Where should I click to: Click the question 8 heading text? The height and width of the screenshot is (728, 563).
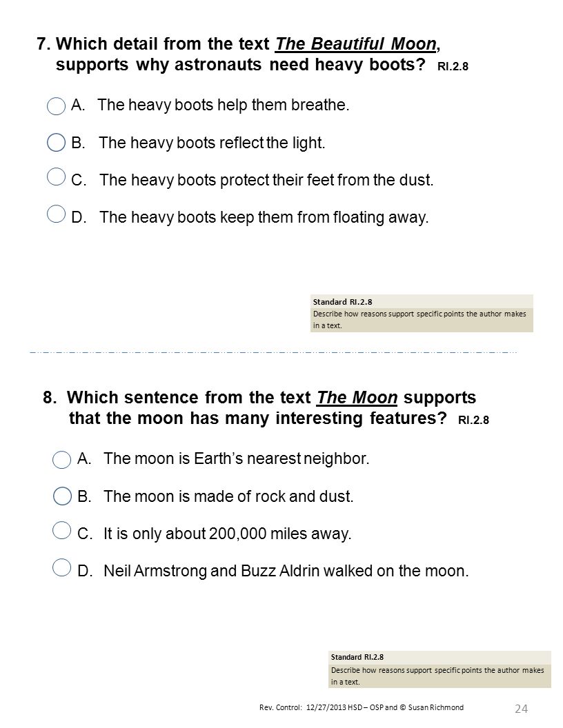tap(266, 408)
